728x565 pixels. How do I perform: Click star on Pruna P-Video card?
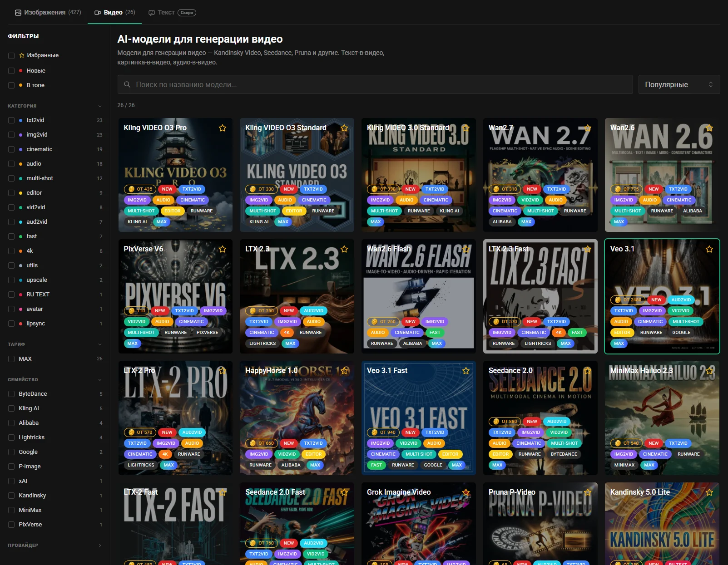pos(588,492)
